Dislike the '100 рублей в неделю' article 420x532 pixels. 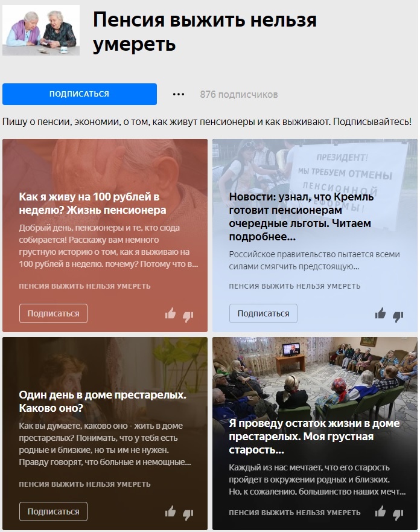pos(188,317)
